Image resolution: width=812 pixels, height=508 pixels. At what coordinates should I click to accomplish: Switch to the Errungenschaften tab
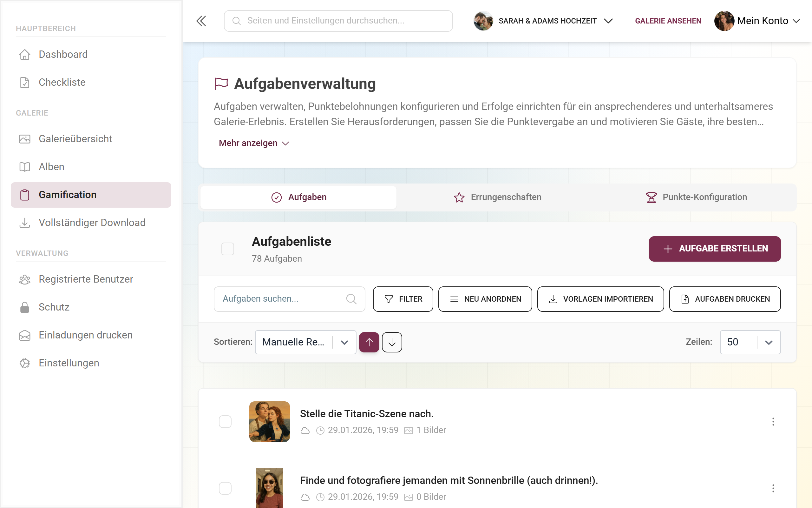click(x=497, y=197)
